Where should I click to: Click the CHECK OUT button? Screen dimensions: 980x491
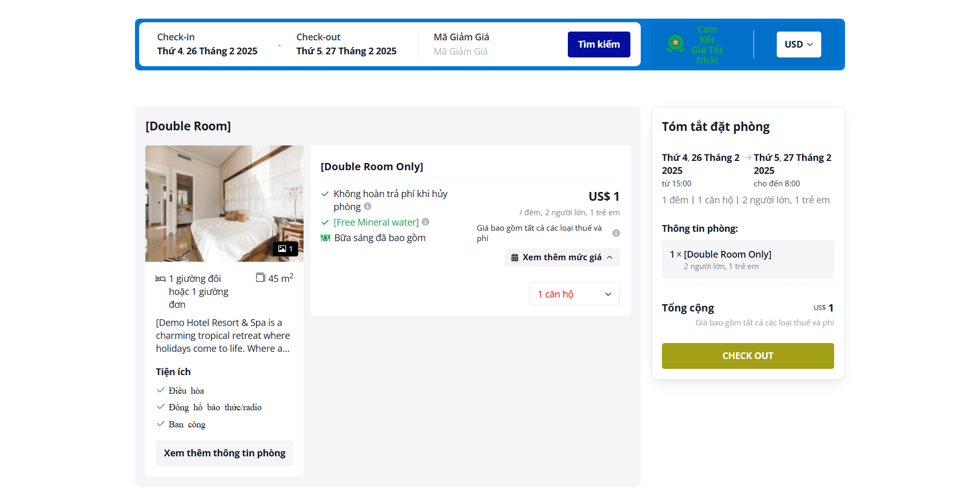747,356
